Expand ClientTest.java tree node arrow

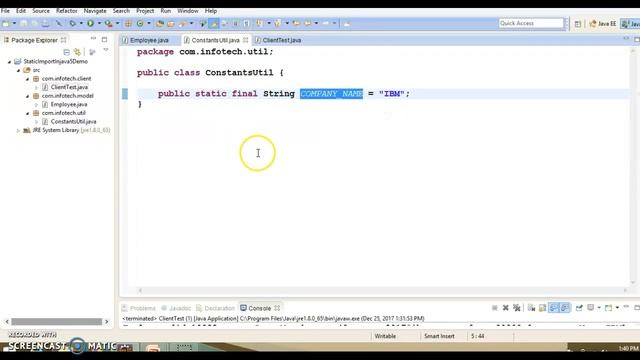pyautogui.click(x=36, y=87)
